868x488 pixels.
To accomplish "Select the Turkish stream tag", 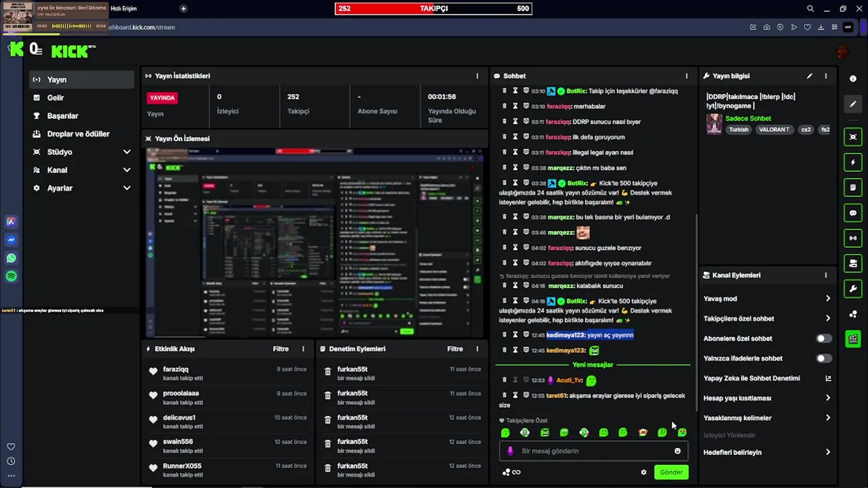I will click(738, 129).
